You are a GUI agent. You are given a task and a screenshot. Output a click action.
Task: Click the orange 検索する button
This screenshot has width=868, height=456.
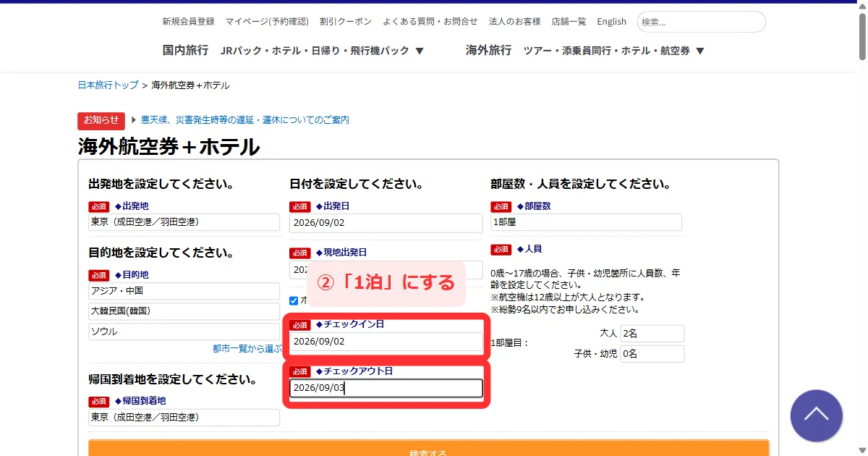428,448
